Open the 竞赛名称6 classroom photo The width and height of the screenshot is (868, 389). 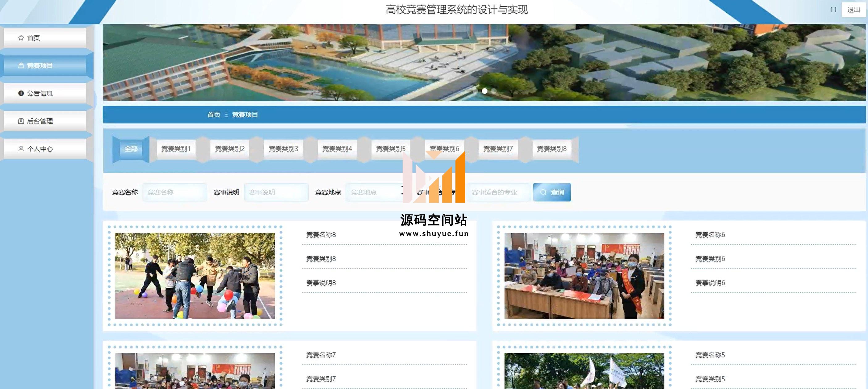pyautogui.click(x=584, y=276)
